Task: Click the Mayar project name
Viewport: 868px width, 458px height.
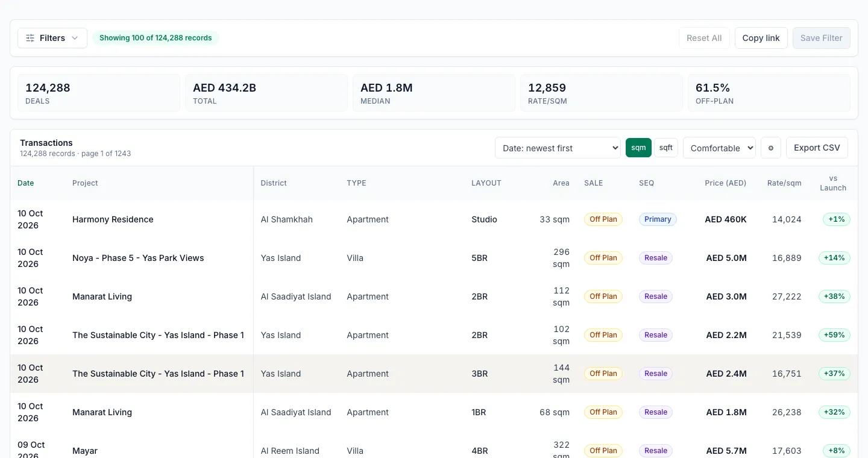Action: 85,451
